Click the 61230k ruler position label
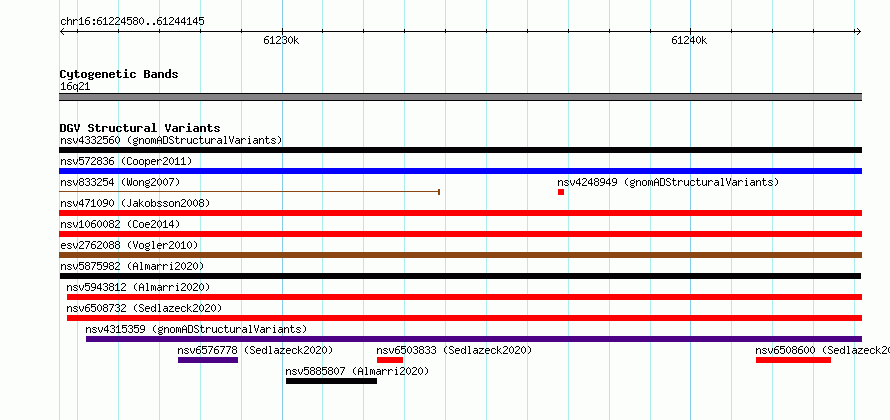 (281, 40)
